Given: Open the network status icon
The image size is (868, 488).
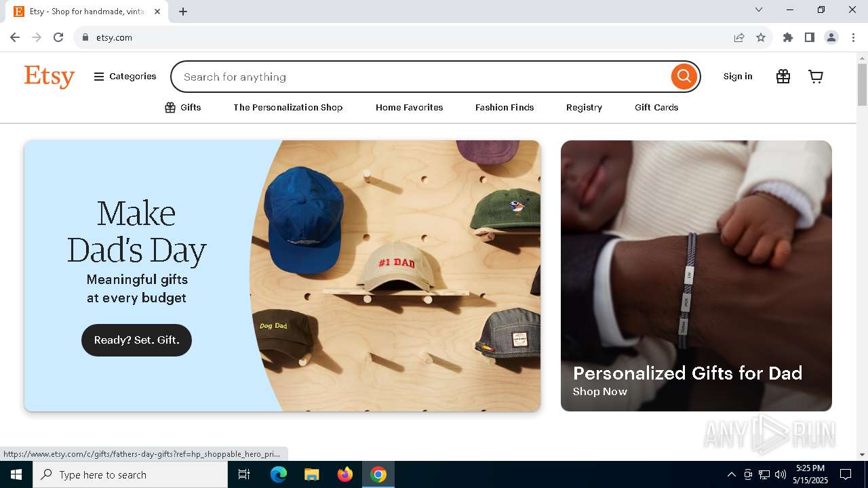Looking at the screenshot, I should coord(764,474).
